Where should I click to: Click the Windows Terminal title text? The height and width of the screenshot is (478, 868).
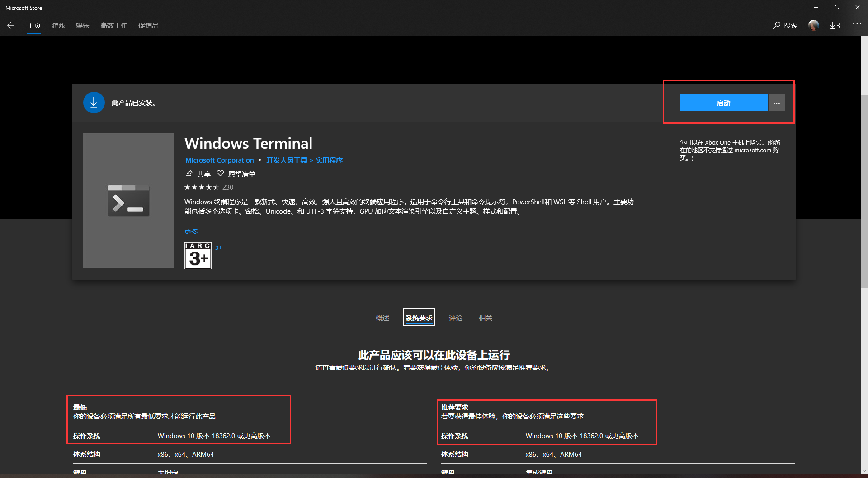(249, 143)
